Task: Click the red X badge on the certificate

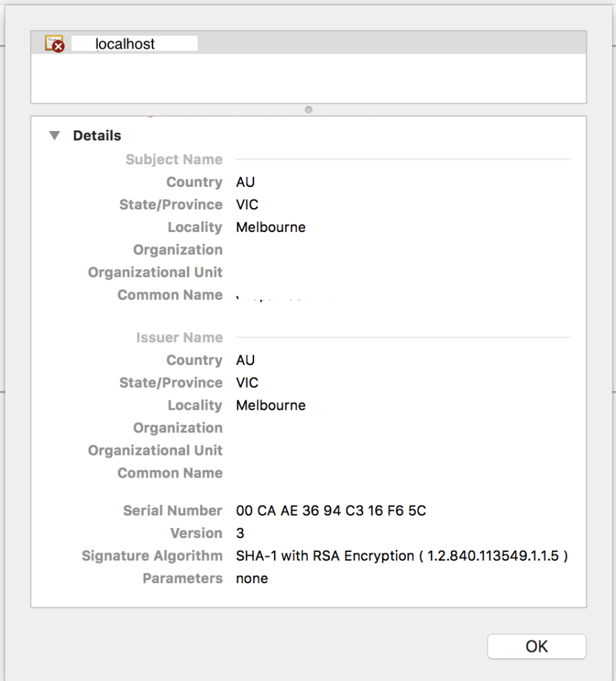Action: (x=58, y=47)
